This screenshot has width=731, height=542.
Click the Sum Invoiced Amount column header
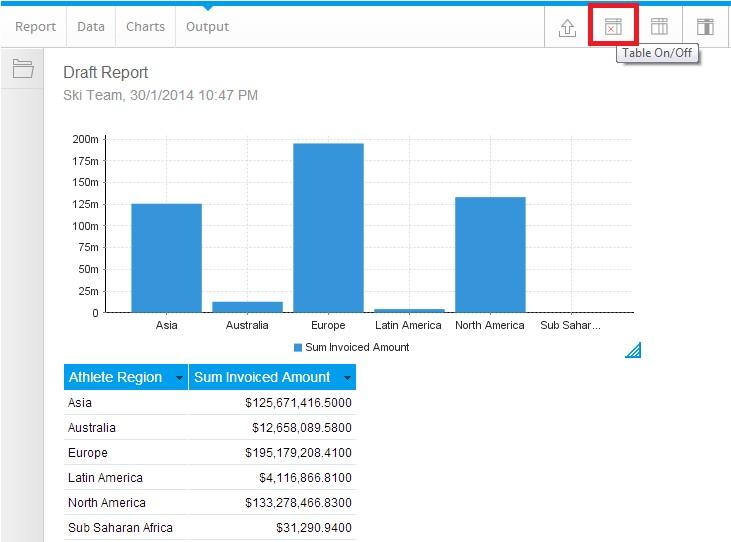click(x=272, y=377)
